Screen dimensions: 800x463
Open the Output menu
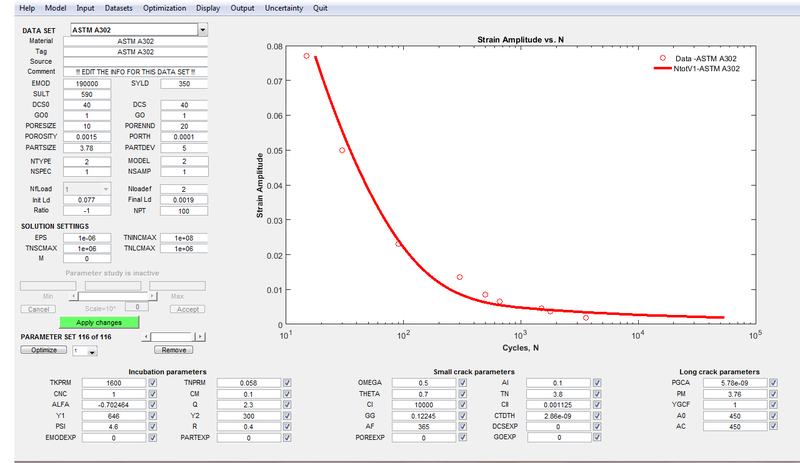(x=242, y=8)
